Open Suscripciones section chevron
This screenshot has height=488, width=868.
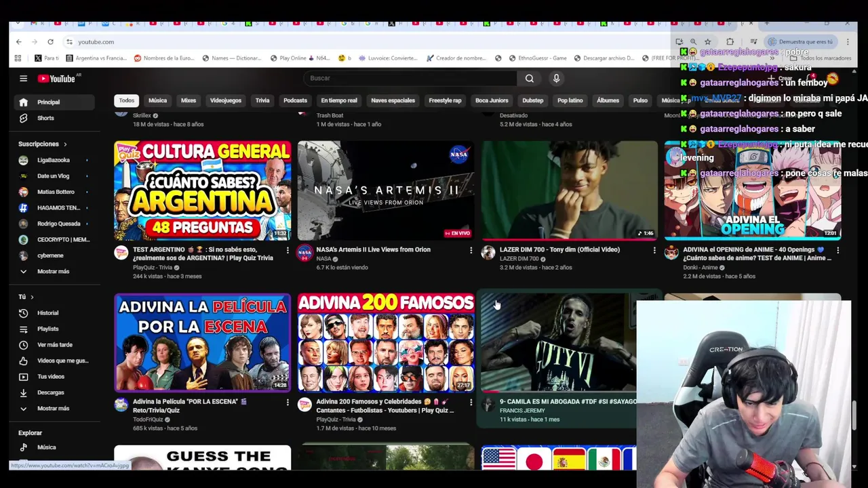click(65, 144)
